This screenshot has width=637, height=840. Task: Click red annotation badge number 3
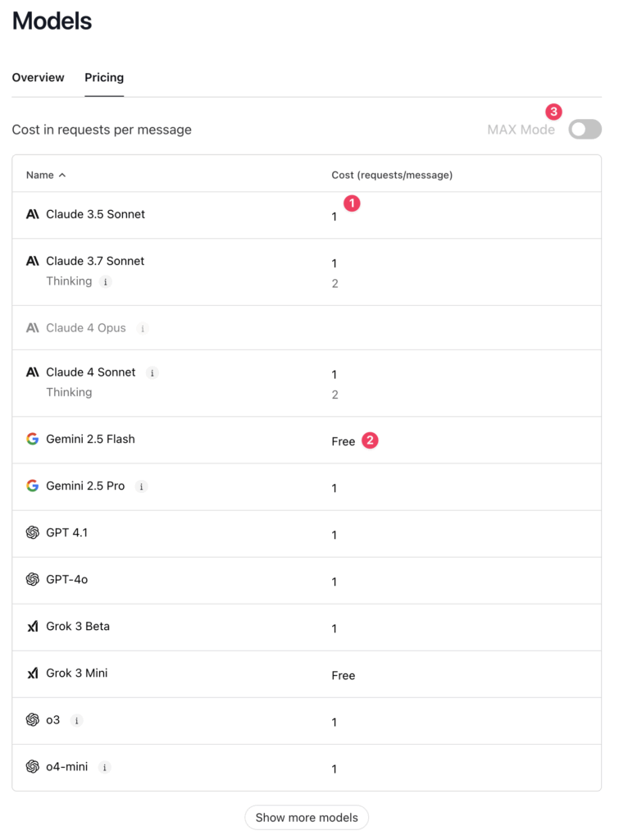tap(553, 112)
